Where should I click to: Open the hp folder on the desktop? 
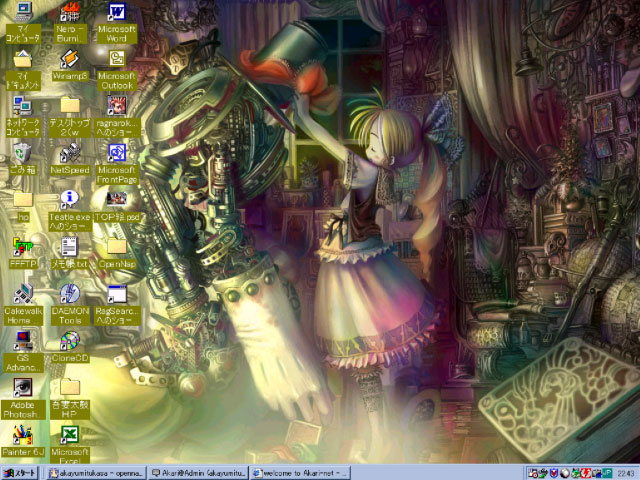[x=22, y=200]
